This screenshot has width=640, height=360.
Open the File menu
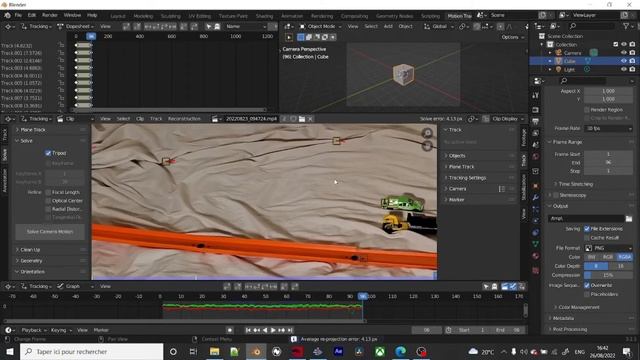pyautogui.click(x=18, y=15)
